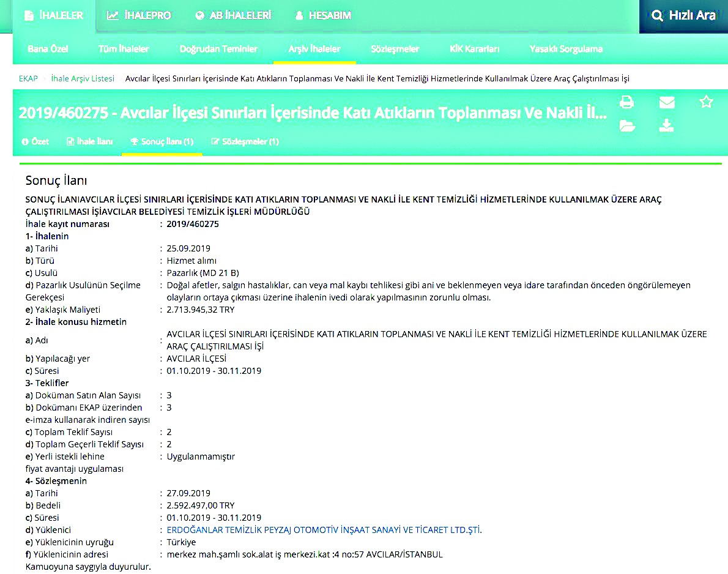Switch to Tüm İhaleler
Image resolution: width=728 pixels, height=574 pixels.
click(x=124, y=49)
